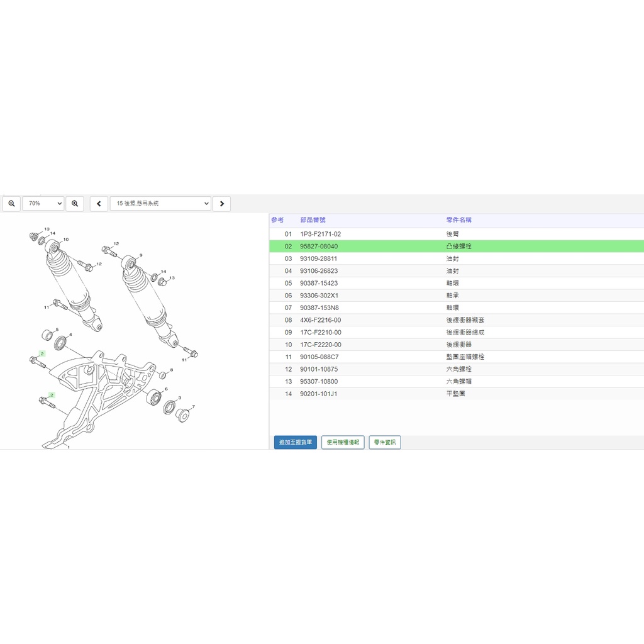This screenshot has height=644, width=644.
Task: Click the 零件名稱 column header
Action: coord(458,220)
